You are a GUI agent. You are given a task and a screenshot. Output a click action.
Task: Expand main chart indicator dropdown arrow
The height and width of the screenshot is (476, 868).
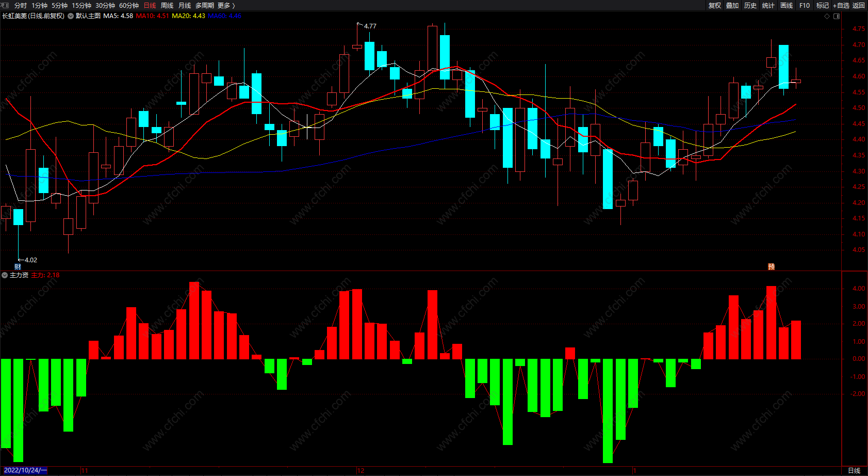(x=71, y=16)
